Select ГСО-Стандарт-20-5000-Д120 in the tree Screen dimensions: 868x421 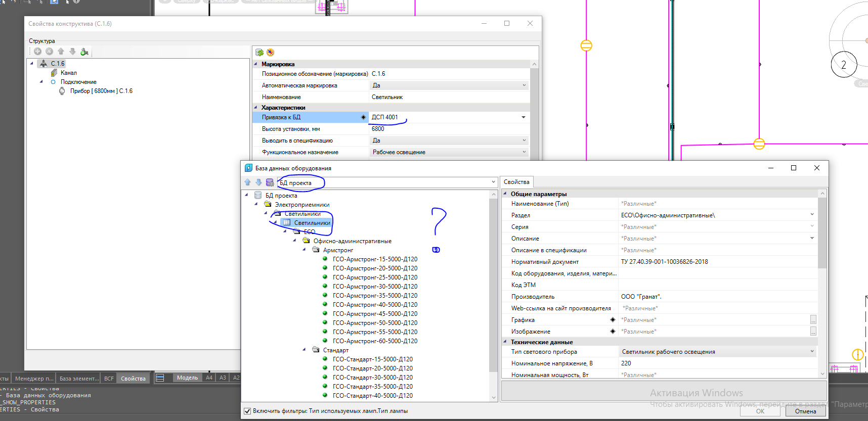[372, 368]
